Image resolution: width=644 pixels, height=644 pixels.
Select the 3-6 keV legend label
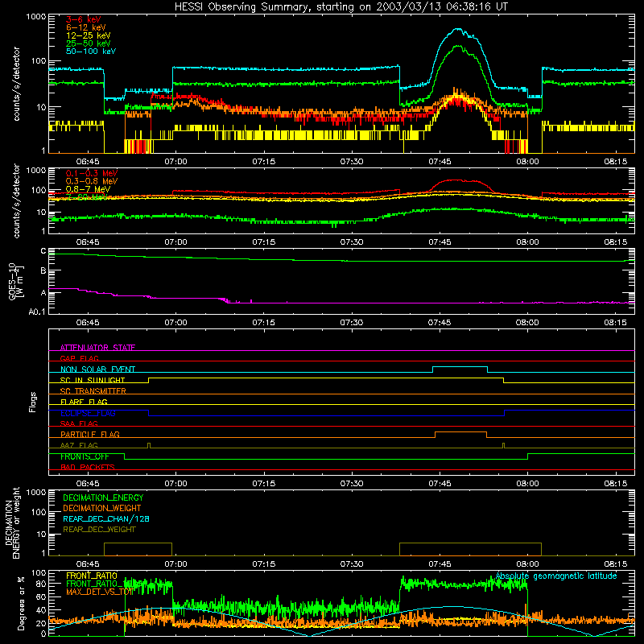point(84,19)
